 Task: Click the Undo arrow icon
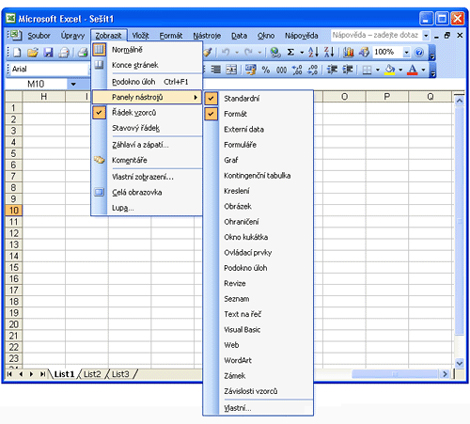click(226, 52)
